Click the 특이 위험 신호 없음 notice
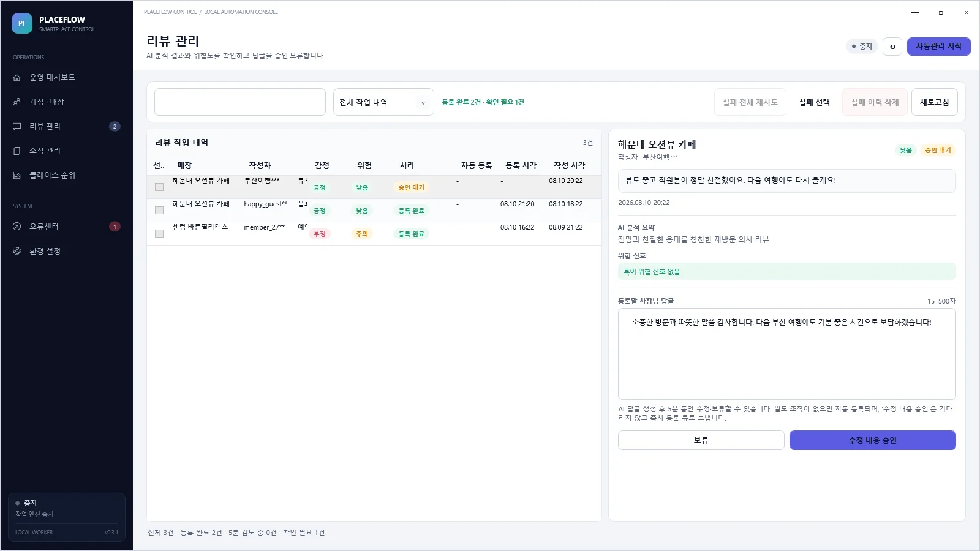 [x=786, y=271]
